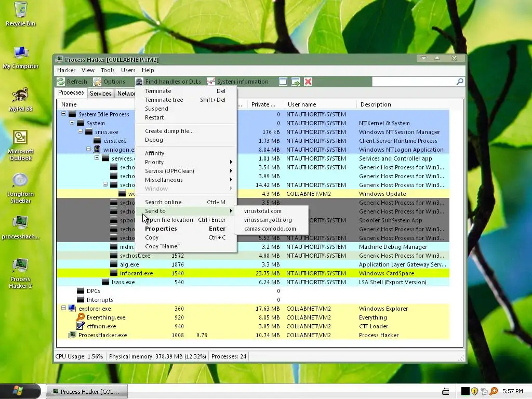
Task: Click the Windows Start button
Action: (x=20, y=391)
